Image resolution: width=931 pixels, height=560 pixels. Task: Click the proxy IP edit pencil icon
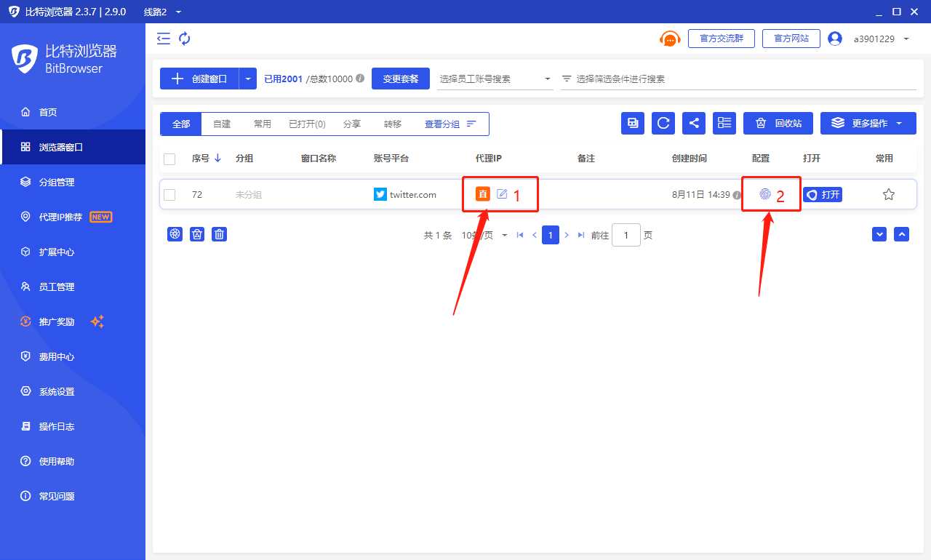(x=502, y=193)
